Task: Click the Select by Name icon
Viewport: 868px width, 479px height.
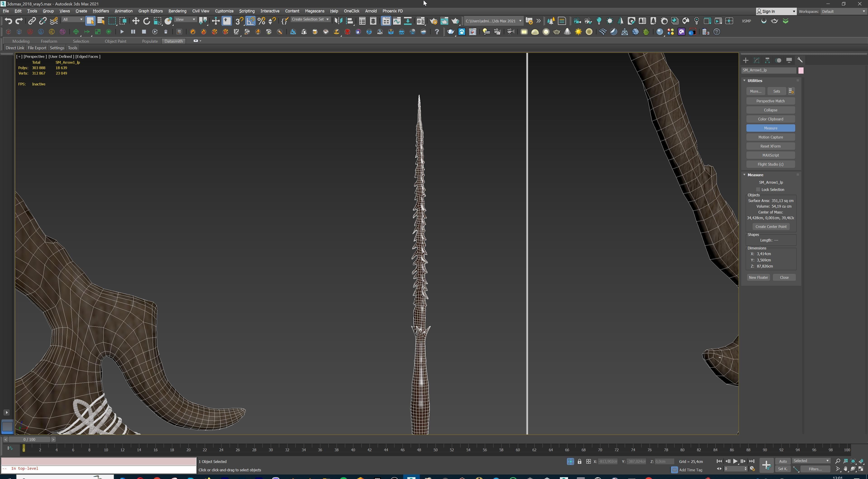Action: [101, 21]
